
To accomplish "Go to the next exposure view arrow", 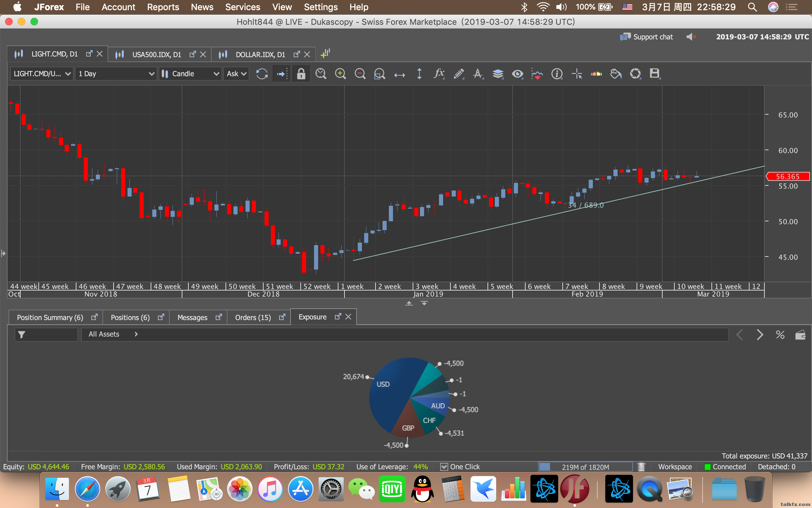I will [x=760, y=335].
